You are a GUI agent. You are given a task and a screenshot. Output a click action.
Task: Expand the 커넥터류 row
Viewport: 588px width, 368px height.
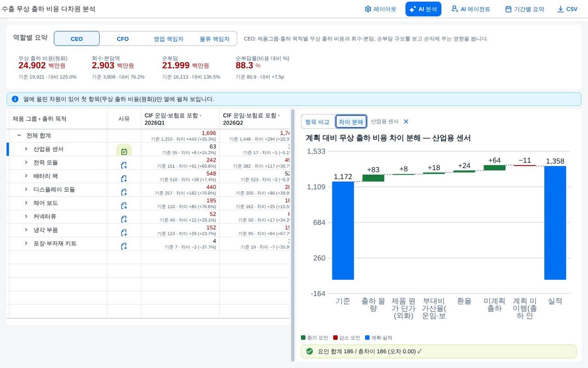pyautogui.click(x=26, y=216)
